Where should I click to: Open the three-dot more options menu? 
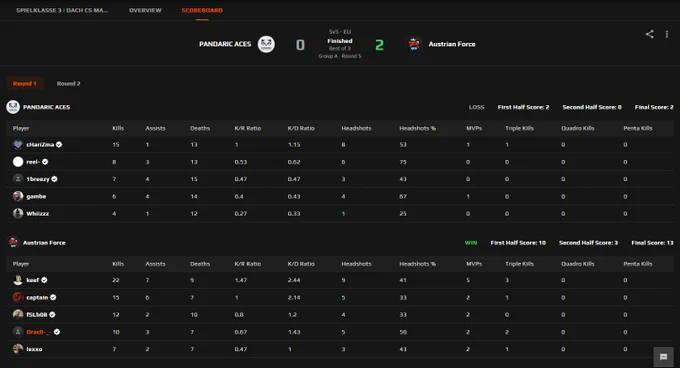coord(667,34)
